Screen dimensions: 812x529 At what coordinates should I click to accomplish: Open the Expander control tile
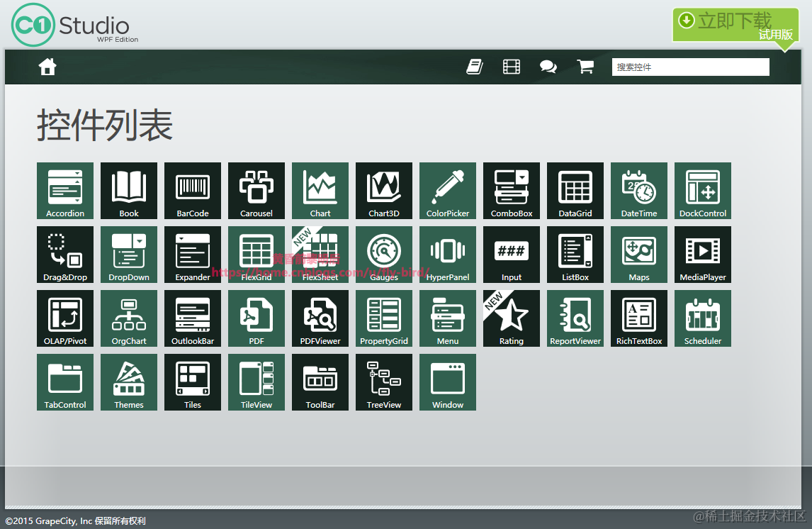point(193,255)
